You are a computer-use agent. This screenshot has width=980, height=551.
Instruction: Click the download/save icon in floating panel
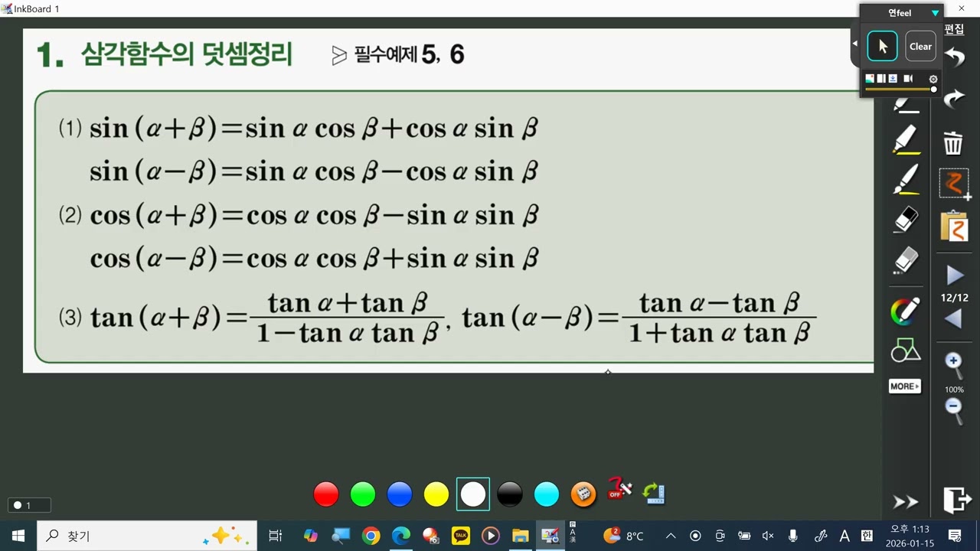(x=893, y=78)
